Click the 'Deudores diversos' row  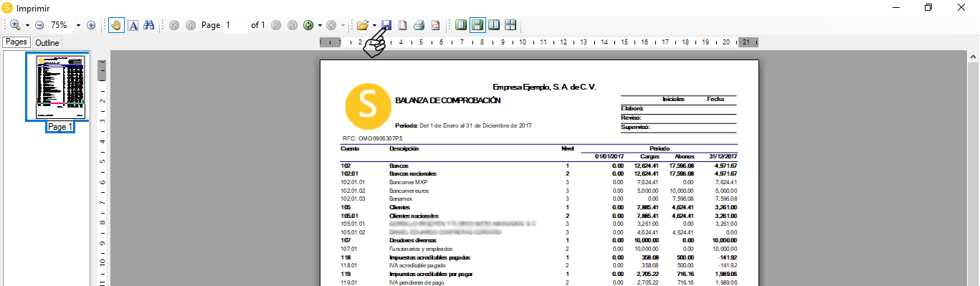coord(539,240)
